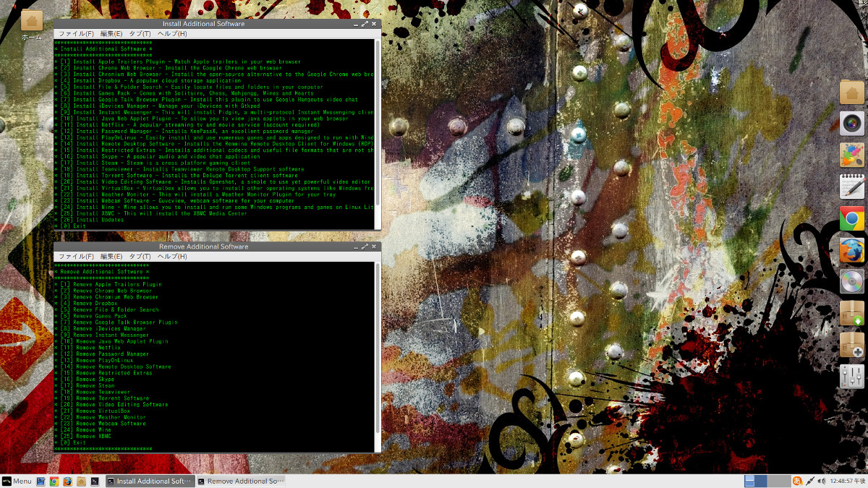This screenshot has width=868, height=488.
Task: Activate the Remove Additional Software taskbar button
Action: pos(241,481)
